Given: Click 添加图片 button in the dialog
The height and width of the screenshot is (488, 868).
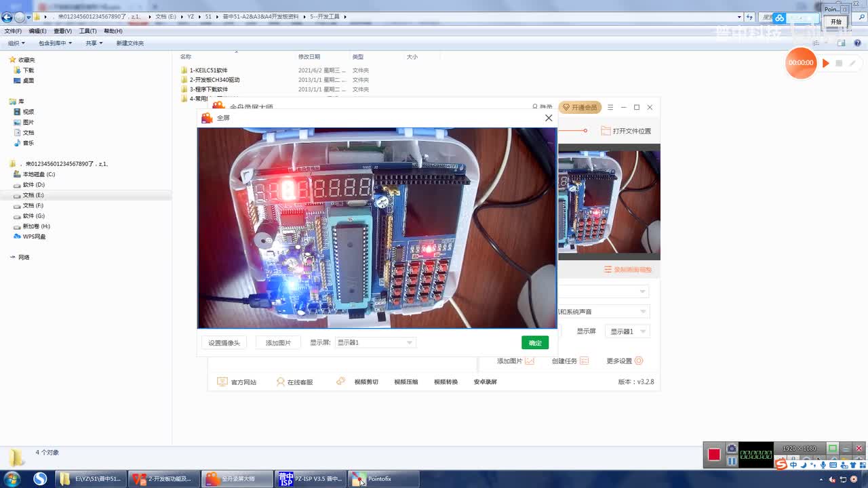Looking at the screenshot, I should [278, 343].
